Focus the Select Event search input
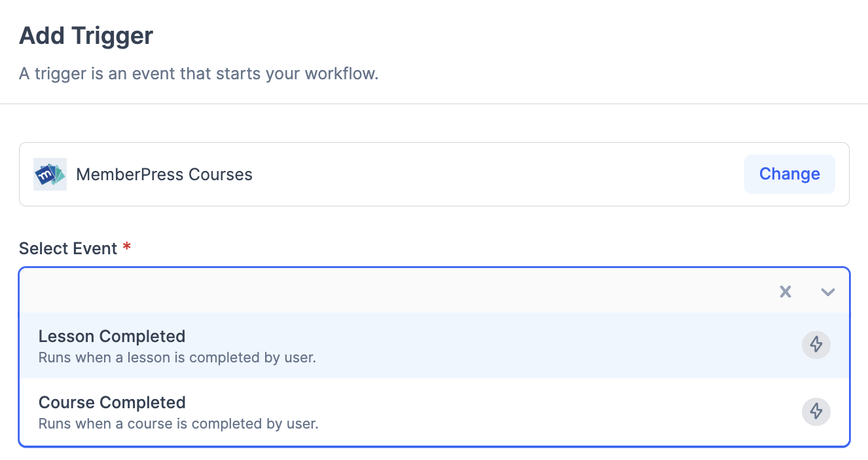Screen dimensions: 868x460 click(393, 292)
